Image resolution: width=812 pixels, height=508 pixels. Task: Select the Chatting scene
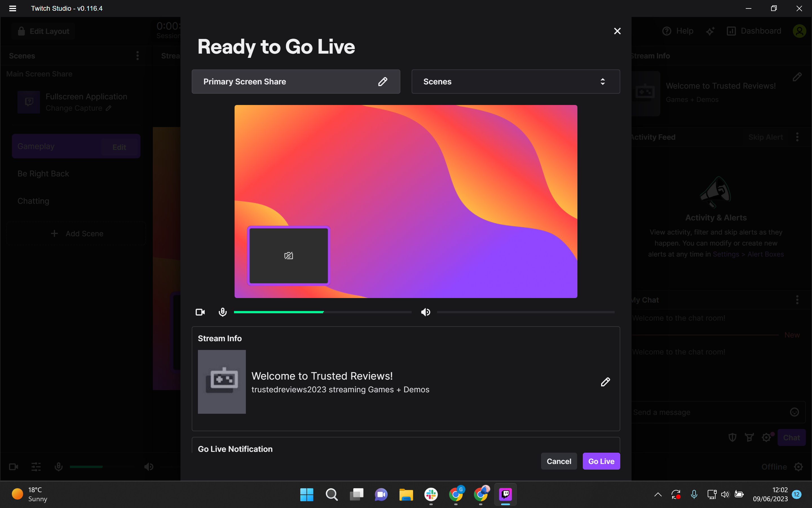coord(33,201)
